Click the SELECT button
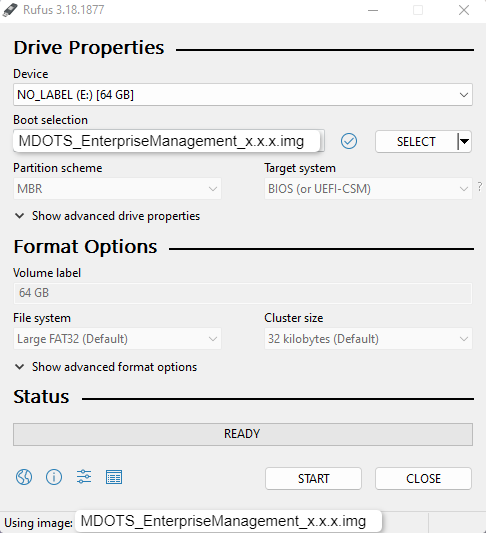The height and width of the screenshot is (533, 486). [416, 141]
